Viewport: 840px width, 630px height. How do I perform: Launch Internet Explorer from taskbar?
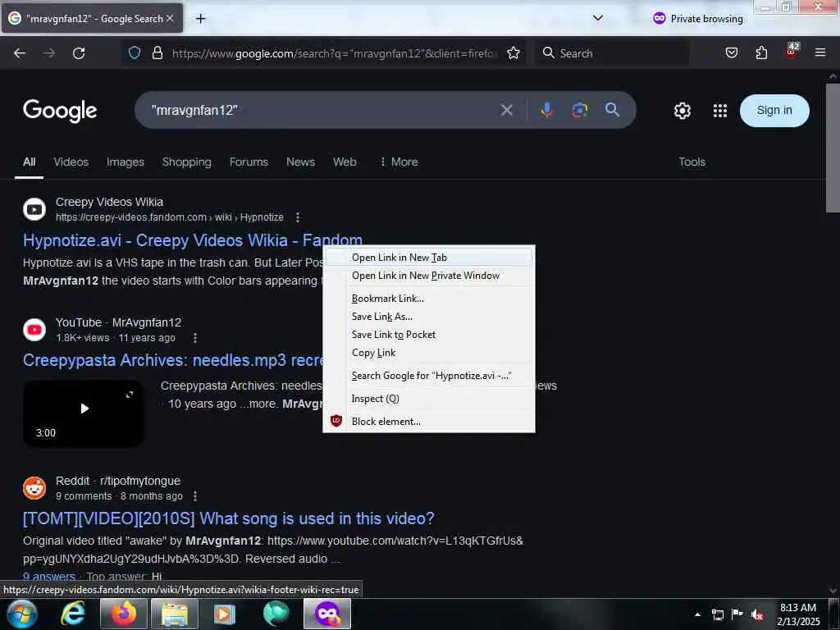[72, 614]
